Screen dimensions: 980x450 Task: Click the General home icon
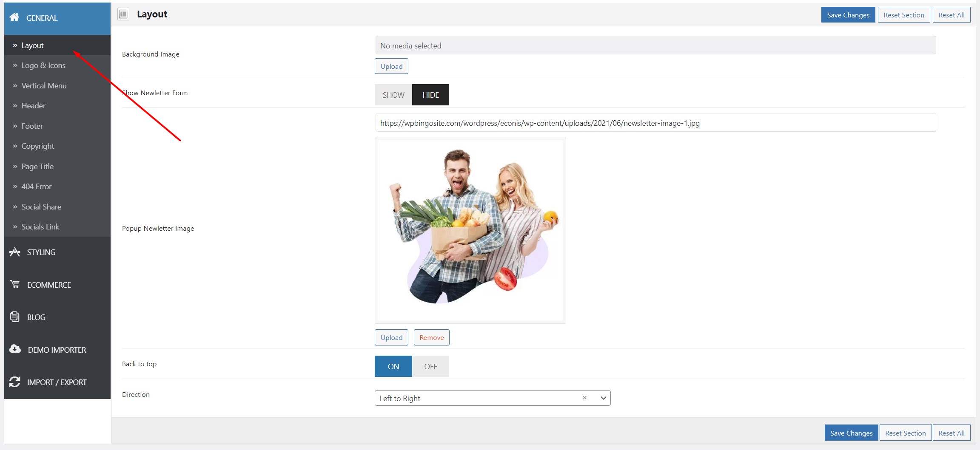pos(14,17)
